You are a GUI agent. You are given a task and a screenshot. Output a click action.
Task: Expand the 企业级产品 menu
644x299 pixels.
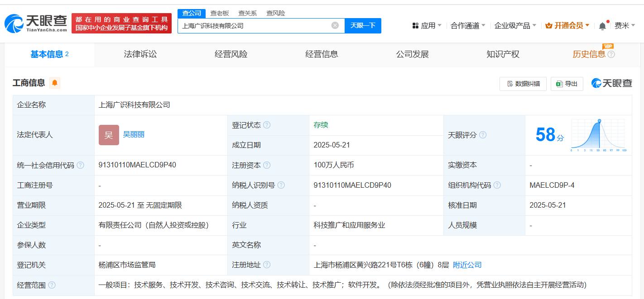pos(515,26)
